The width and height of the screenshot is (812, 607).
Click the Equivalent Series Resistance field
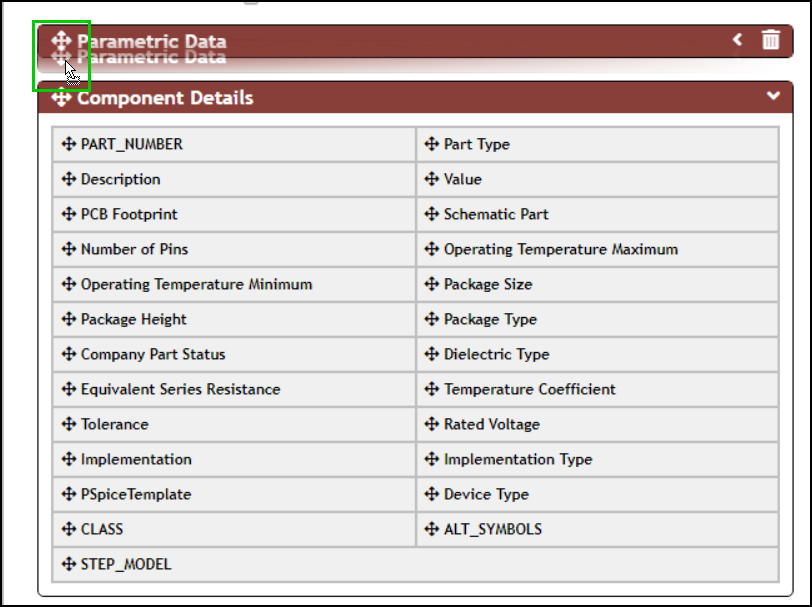(180, 389)
